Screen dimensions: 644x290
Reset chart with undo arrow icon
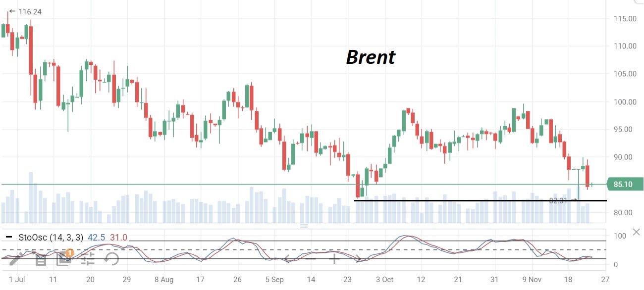(111, 258)
